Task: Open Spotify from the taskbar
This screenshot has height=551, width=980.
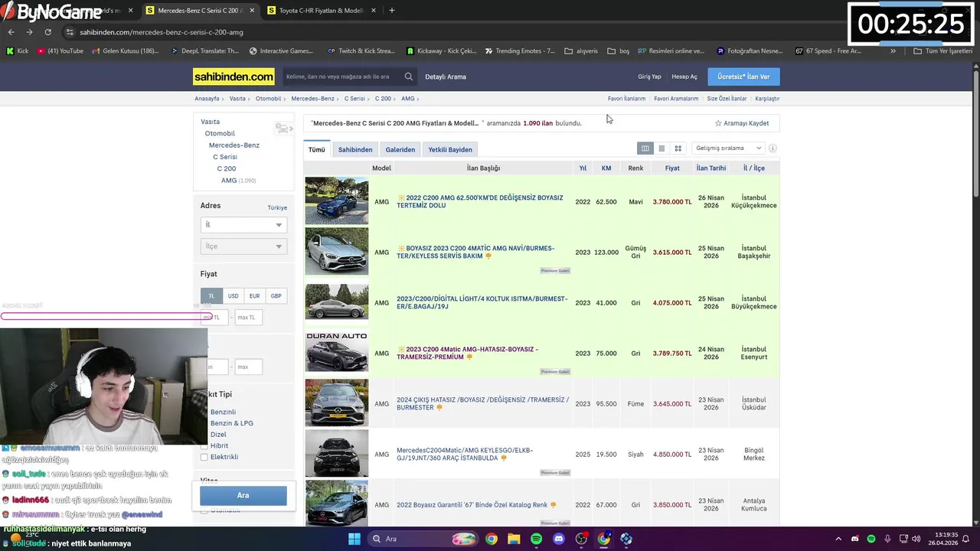Action: (536, 539)
